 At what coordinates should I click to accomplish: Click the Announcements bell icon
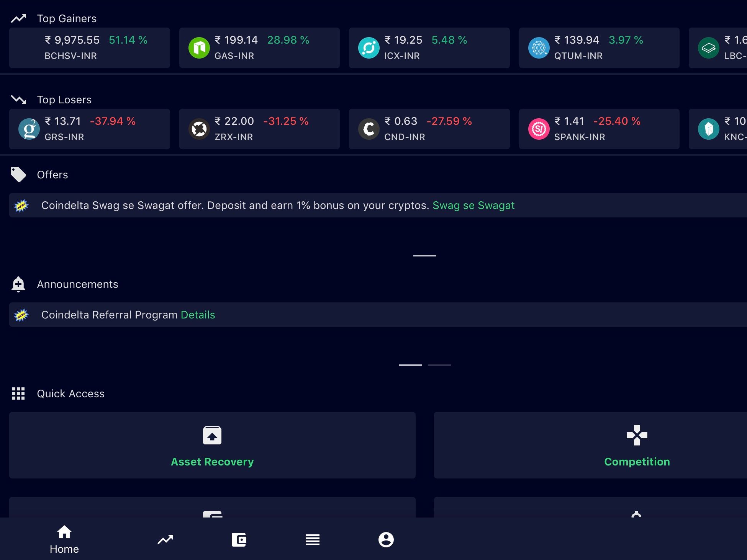tap(18, 284)
